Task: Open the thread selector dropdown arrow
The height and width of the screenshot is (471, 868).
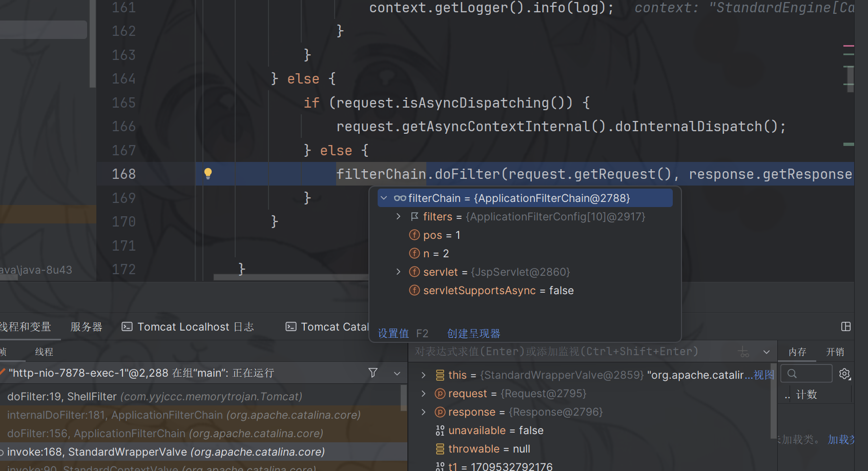Action: point(397,374)
